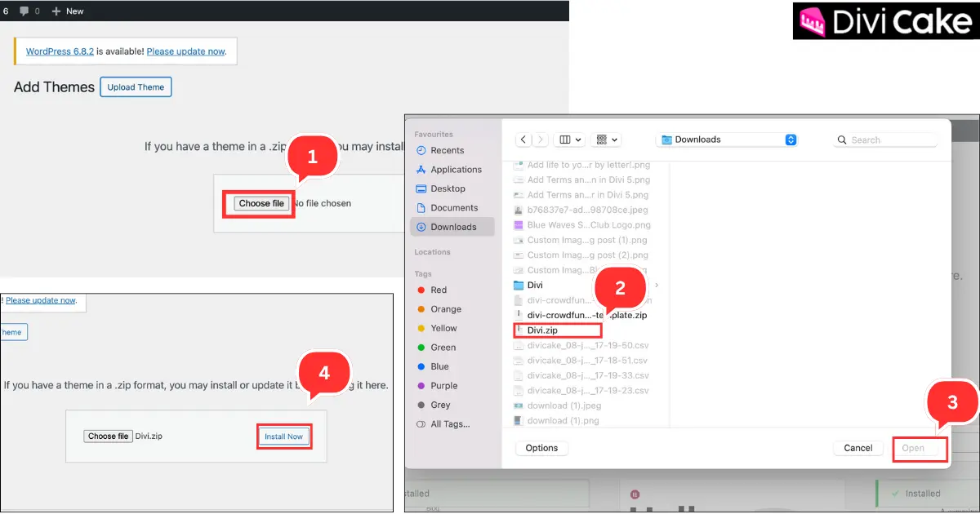Click the magnifier icon in Search field
980x514 pixels.
pos(843,140)
